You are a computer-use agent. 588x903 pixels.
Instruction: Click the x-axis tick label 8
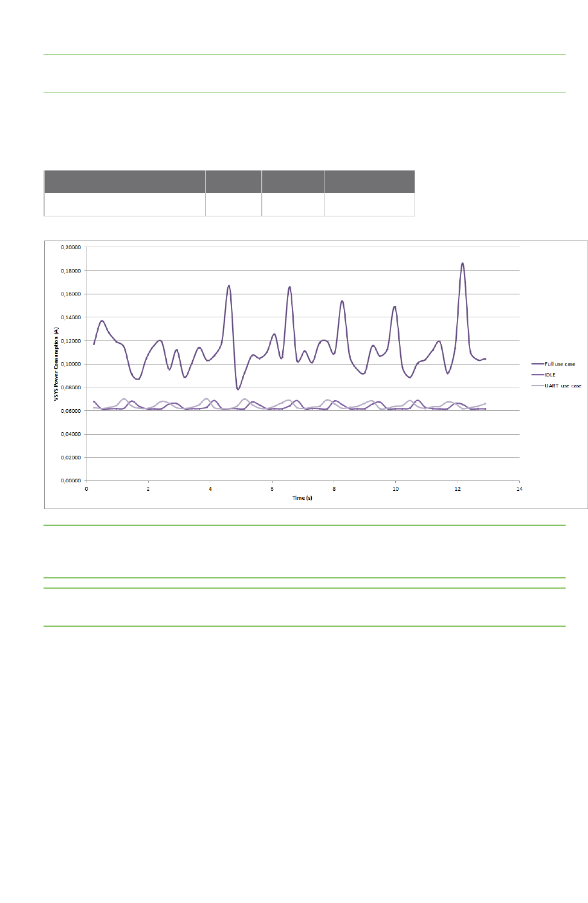click(x=334, y=489)
